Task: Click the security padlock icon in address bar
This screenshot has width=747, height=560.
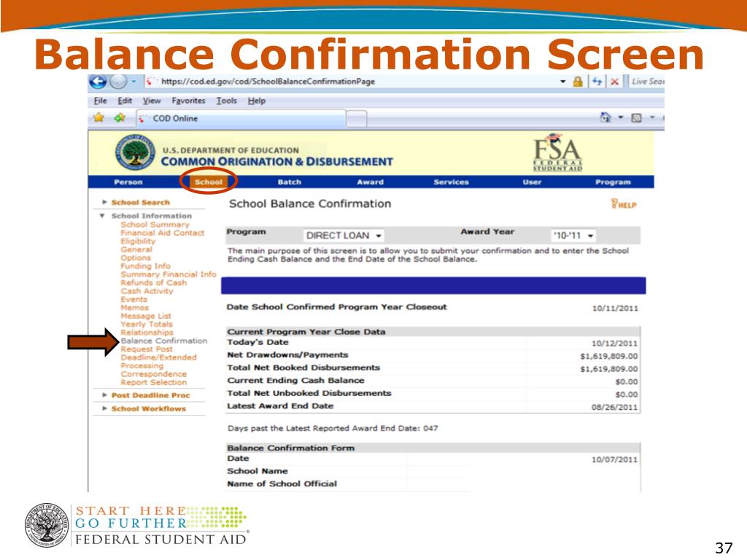Action: click(578, 82)
